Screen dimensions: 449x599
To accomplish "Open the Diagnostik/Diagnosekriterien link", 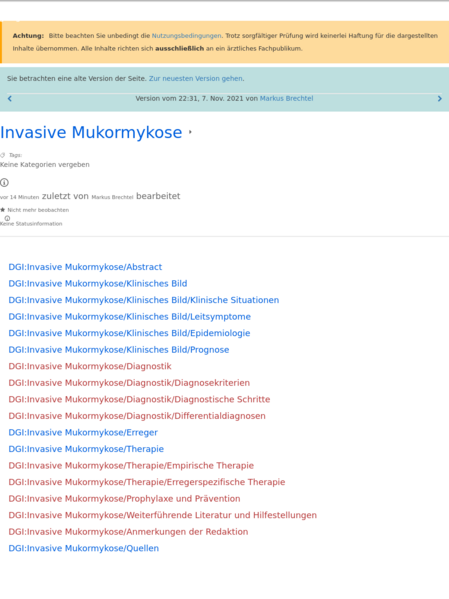I will (x=129, y=383).
